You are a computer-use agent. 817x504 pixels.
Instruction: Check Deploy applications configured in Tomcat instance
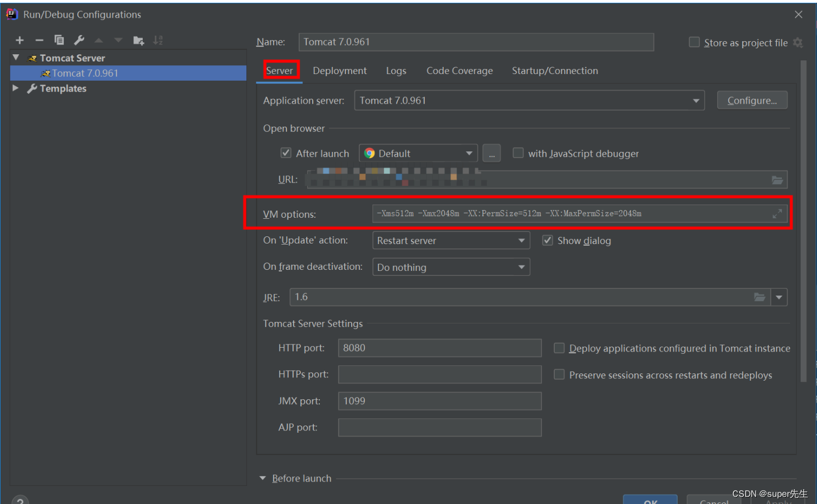[x=559, y=348]
